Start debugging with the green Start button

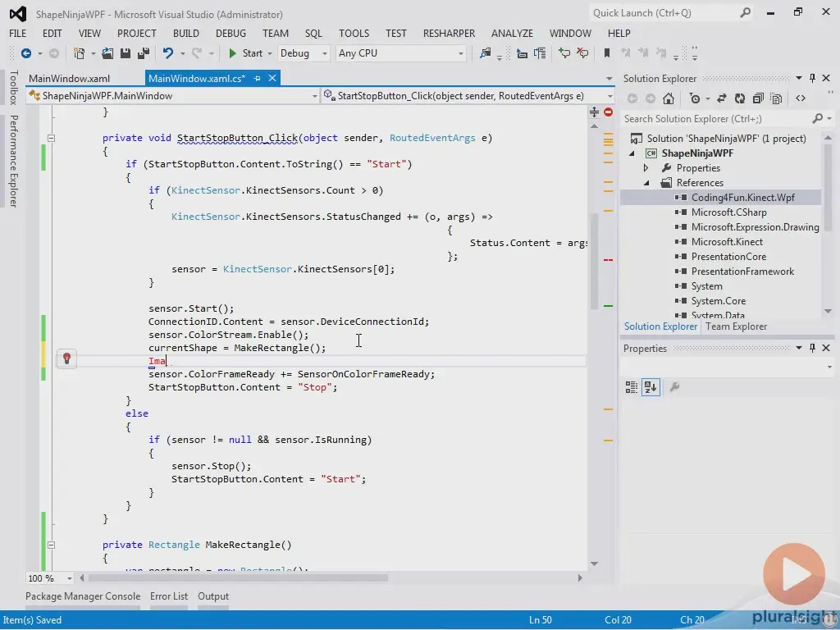(x=246, y=53)
